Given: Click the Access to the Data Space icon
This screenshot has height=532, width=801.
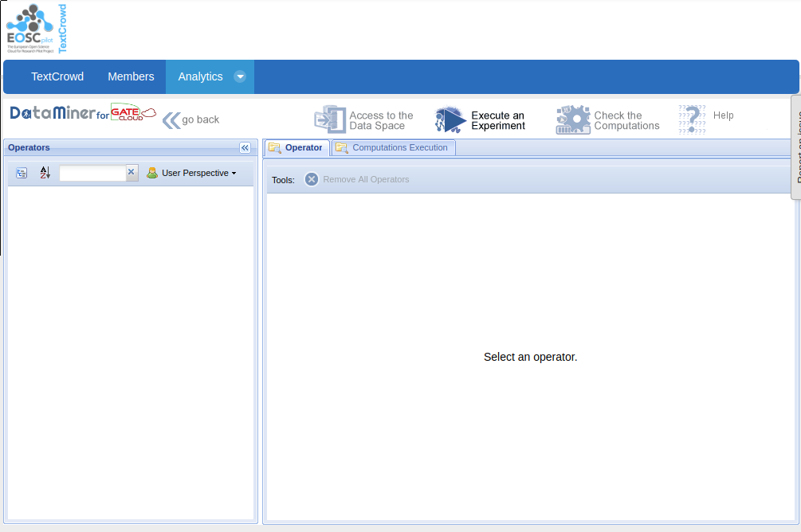Looking at the screenshot, I should coord(329,119).
